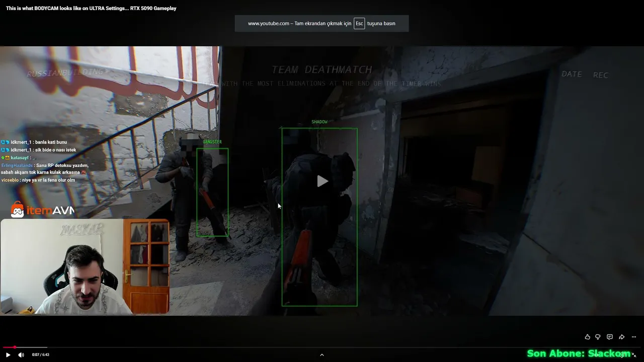
Task: Click the 0:07 / 6:43 time display
Action: 41,355
